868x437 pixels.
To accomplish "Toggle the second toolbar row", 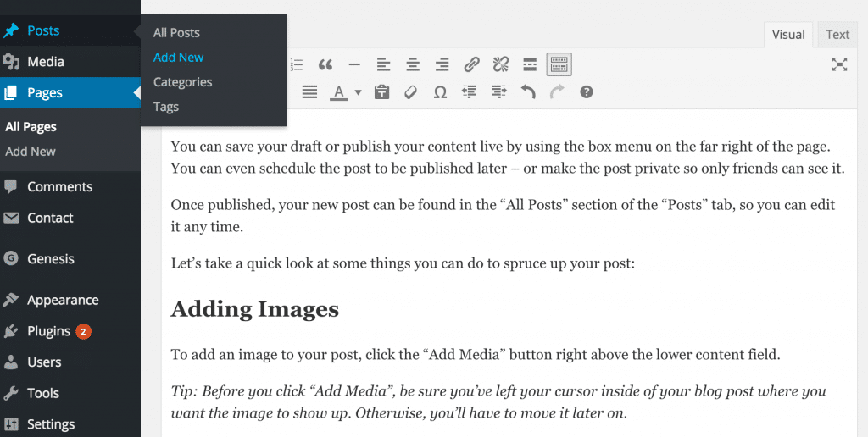I will 559,64.
